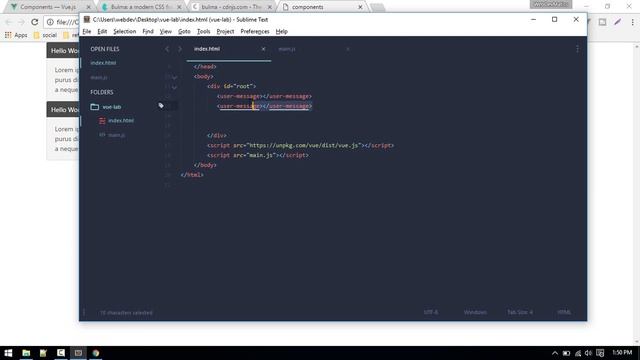Click the status bar panel switcher icon
The image size is (640, 360).
point(84,313)
